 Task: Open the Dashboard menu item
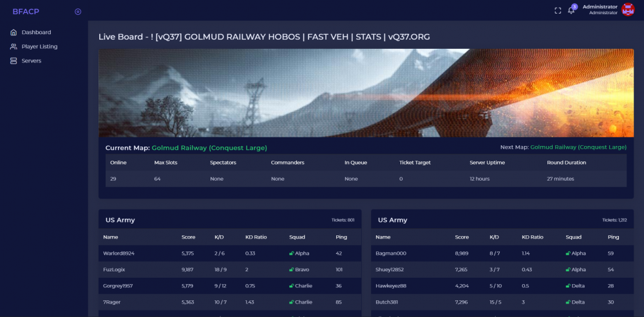coord(36,32)
